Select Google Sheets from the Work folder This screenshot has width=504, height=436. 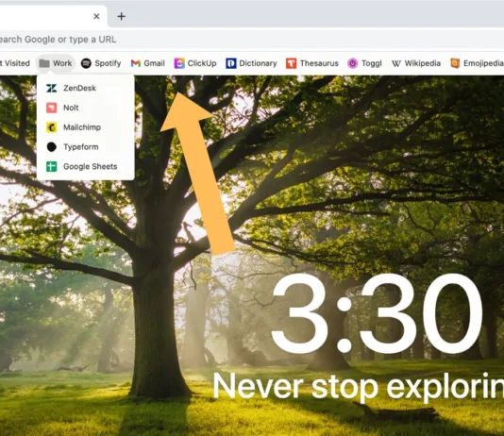86,166
